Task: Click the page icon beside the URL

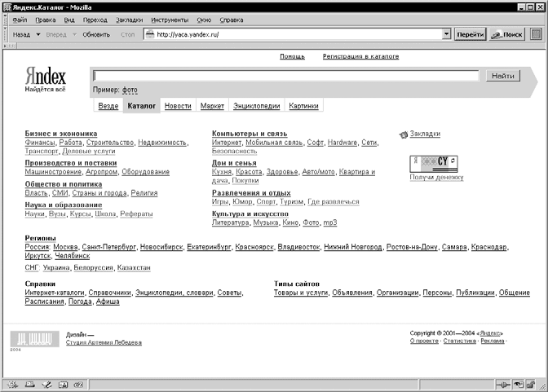Action: (150, 34)
